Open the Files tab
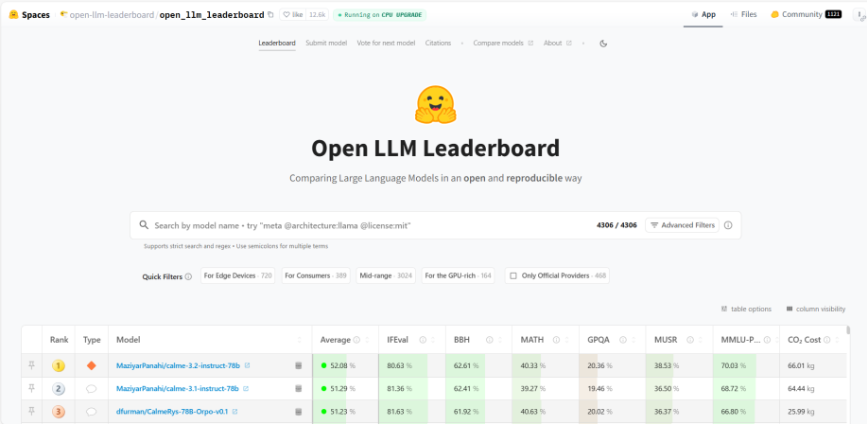The height and width of the screenshot is (425, 868). point(743,15)
